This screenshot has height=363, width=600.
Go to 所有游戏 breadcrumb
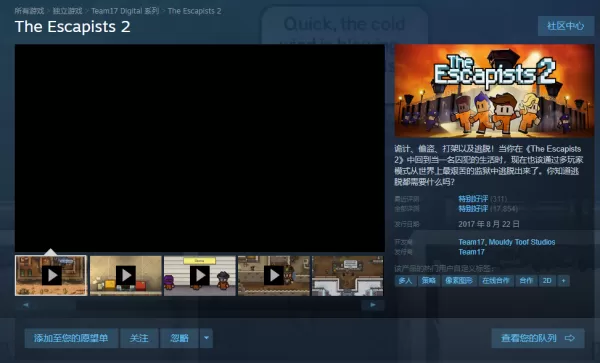point(29,11)
